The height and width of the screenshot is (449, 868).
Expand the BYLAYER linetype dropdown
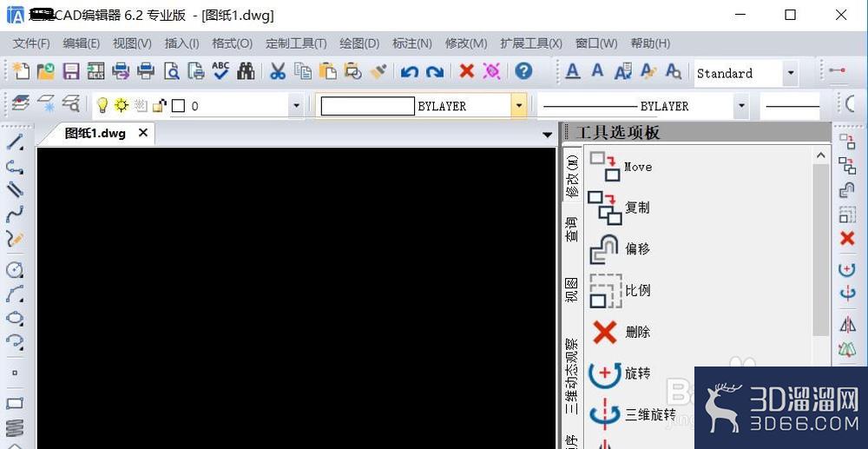[x=740, y=106]
